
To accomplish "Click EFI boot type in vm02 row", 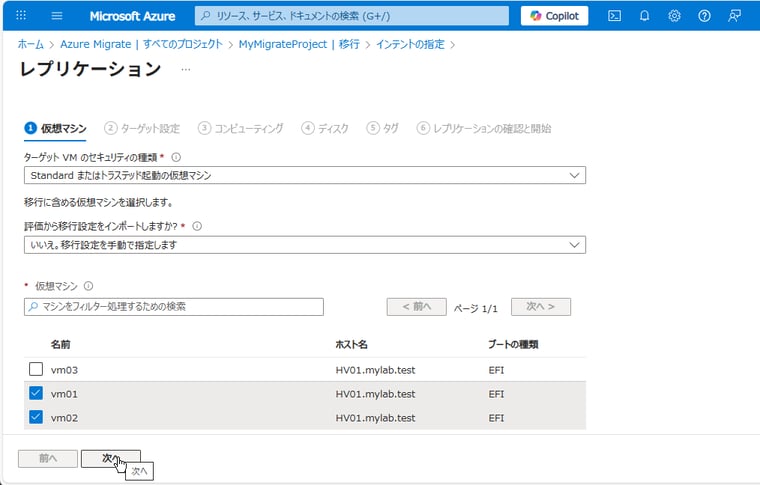I will pyautogui.click(x=496, y=418).
